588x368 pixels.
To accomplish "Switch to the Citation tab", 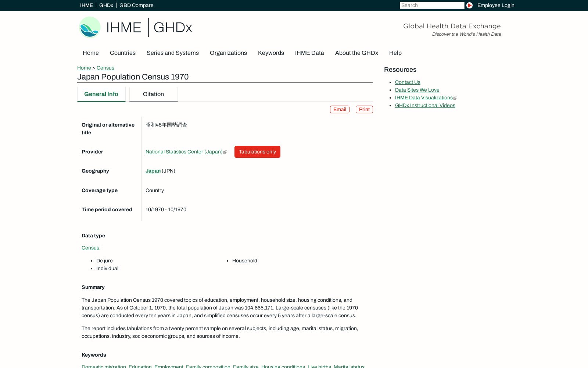I will (154, 94).
